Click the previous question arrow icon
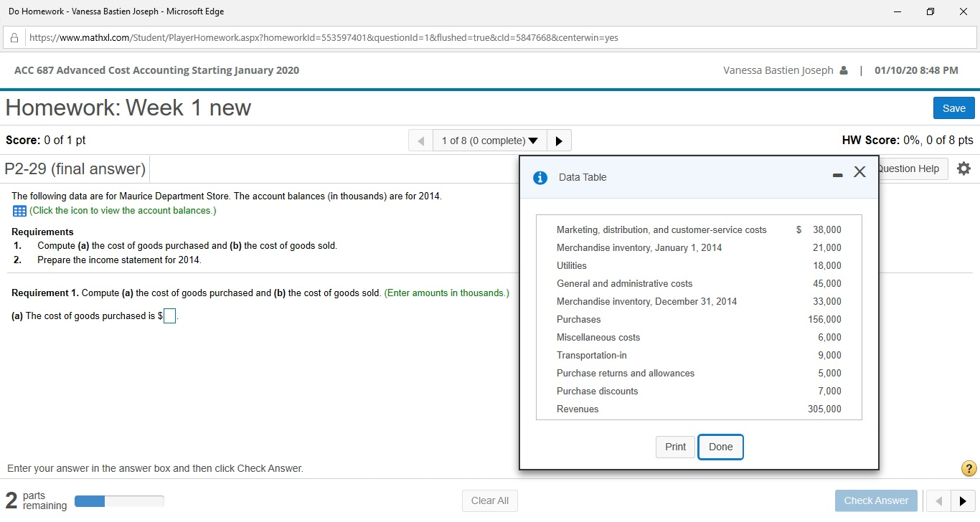980x522 pixels. tap(420, 140)
